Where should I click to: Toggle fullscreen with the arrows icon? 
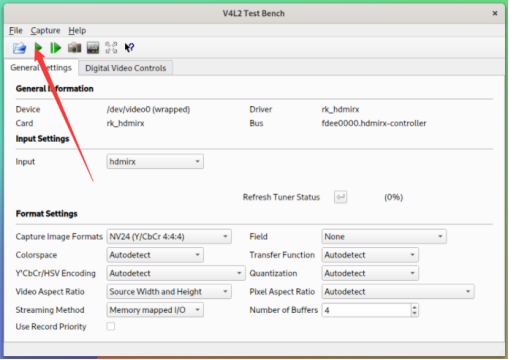(111, 48)
